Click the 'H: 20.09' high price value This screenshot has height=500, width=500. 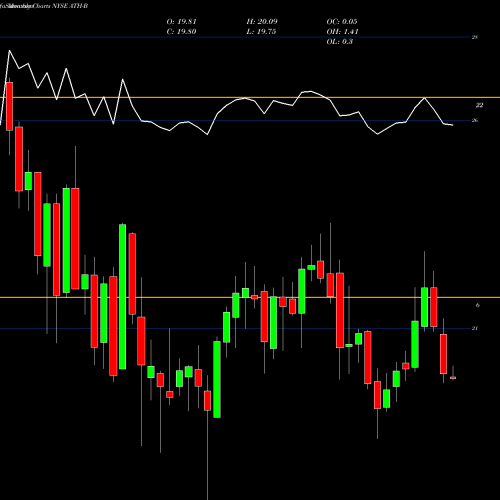click(262, 22)
